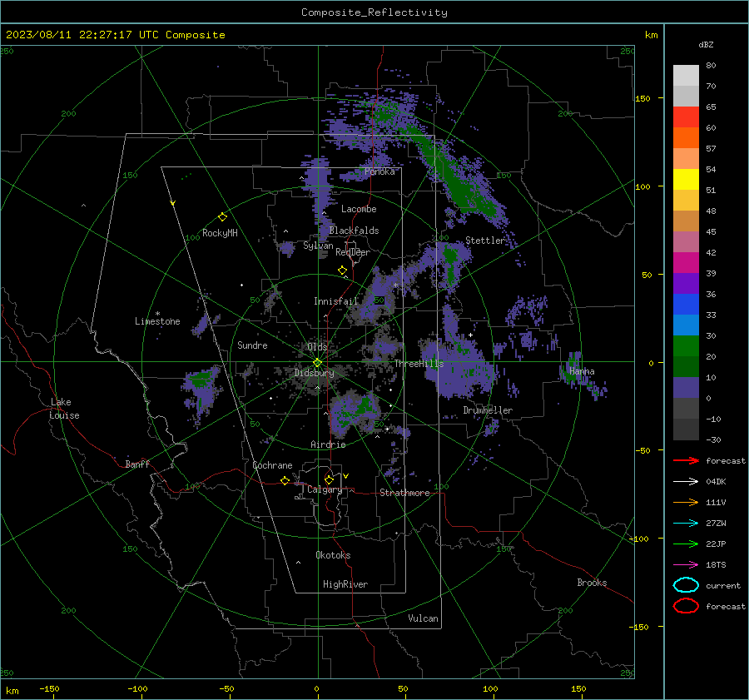749x700 pixels.
Task: Click the Vulcan town label
Action: coord(423,618)
